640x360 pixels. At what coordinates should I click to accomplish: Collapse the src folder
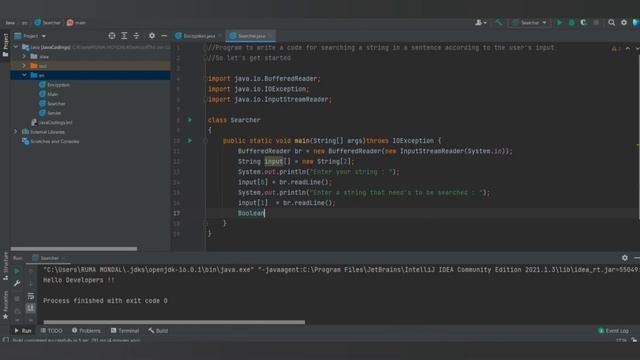(x=24, y=75)
